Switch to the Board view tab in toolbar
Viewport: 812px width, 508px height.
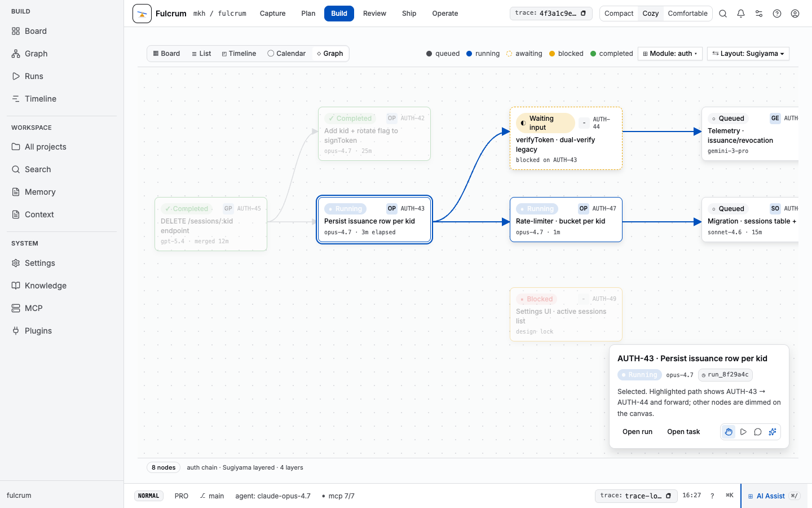coord(166,54)
